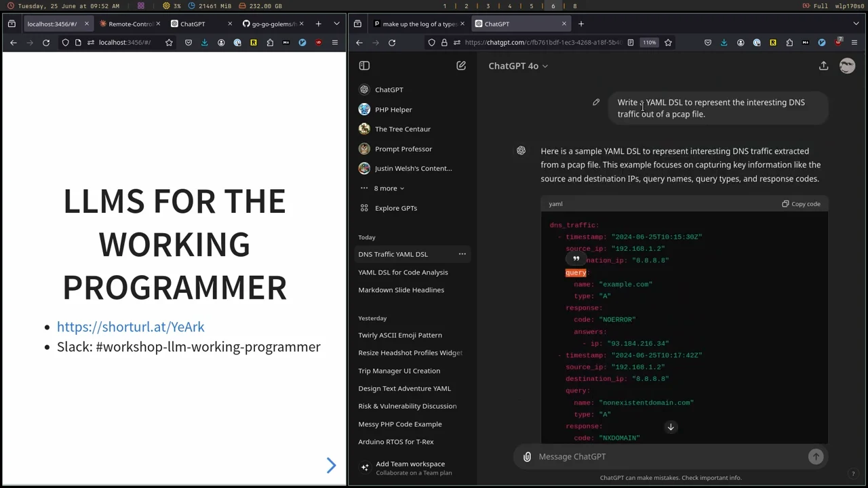
Task: Open The Tree Centaur GPT
Action: pos(402,129)
